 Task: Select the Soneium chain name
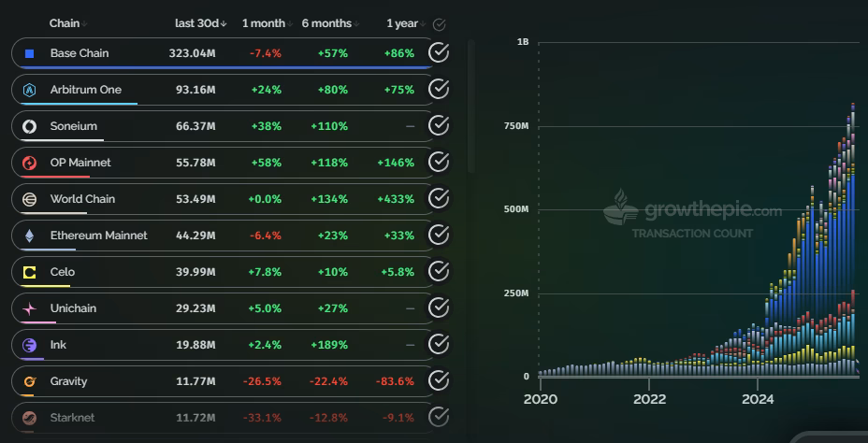[x=74, y=127]
